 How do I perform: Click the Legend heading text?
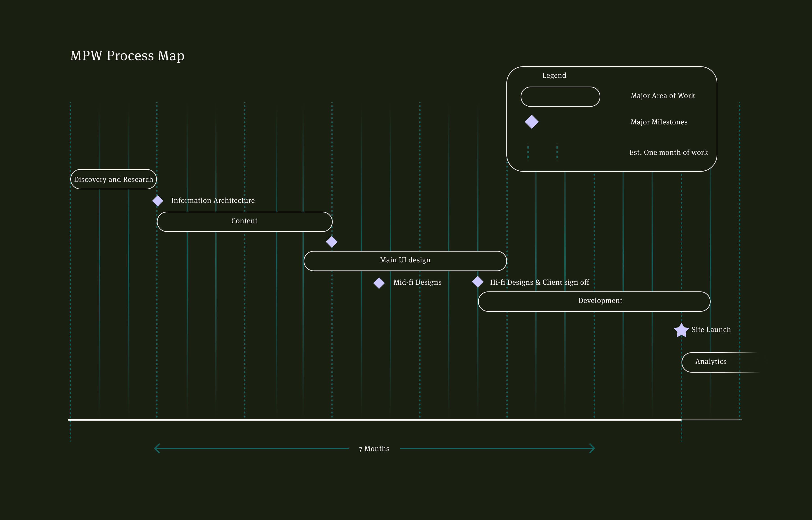554,75
